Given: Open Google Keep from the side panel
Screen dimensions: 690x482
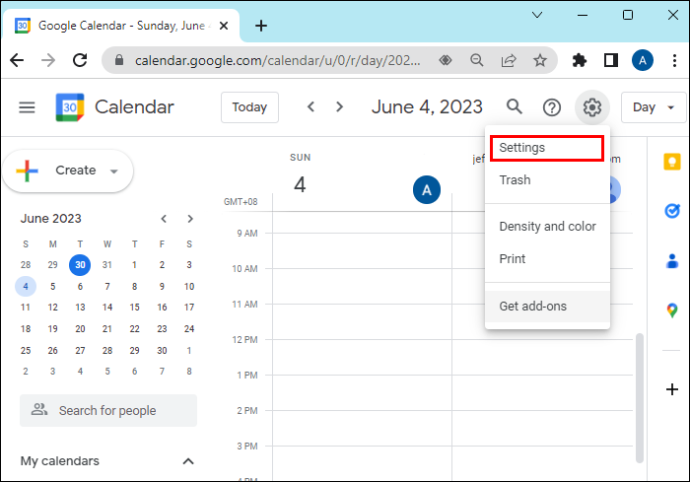Looking at the screenshot, I should (672, 162).
